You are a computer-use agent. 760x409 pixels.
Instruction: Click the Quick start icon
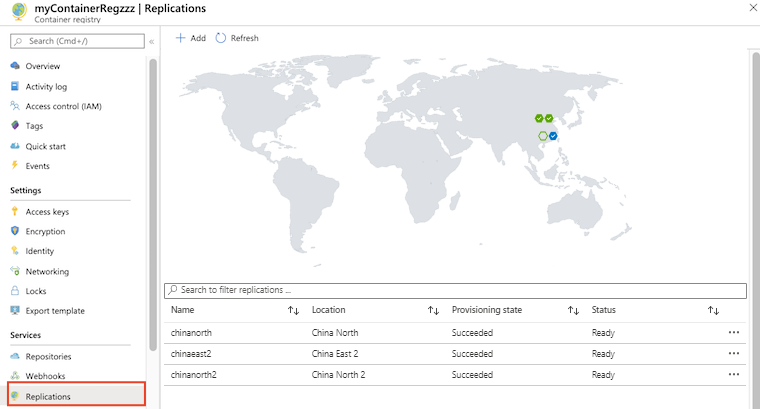15,146
